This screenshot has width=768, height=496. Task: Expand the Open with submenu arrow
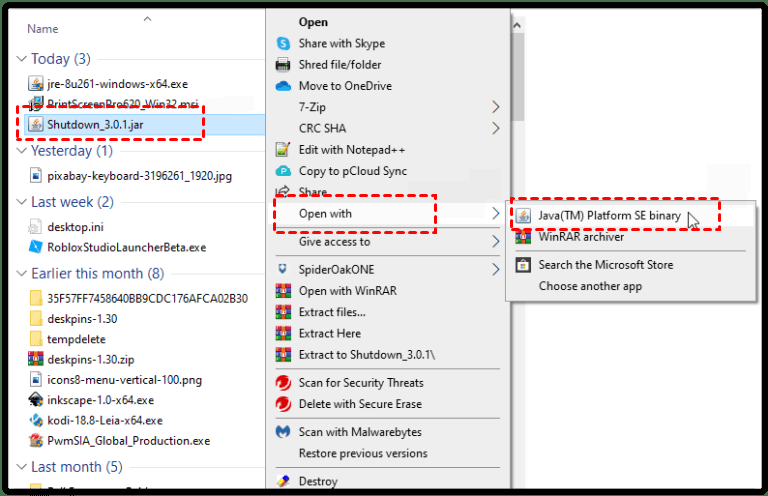[495, 213]
